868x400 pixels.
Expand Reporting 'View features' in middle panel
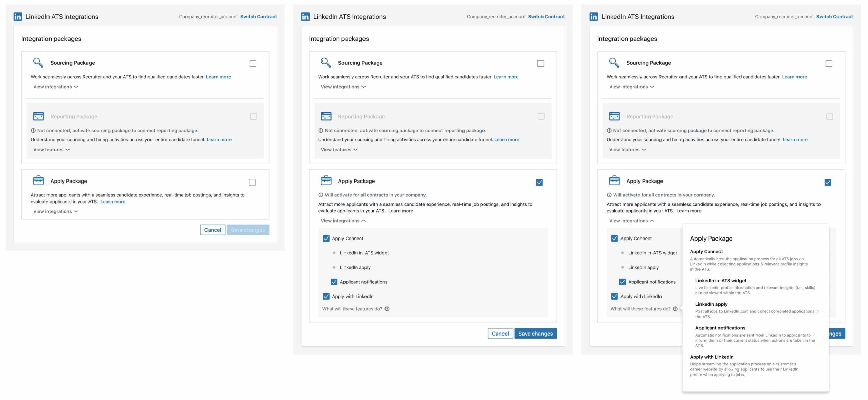point(339,150)
